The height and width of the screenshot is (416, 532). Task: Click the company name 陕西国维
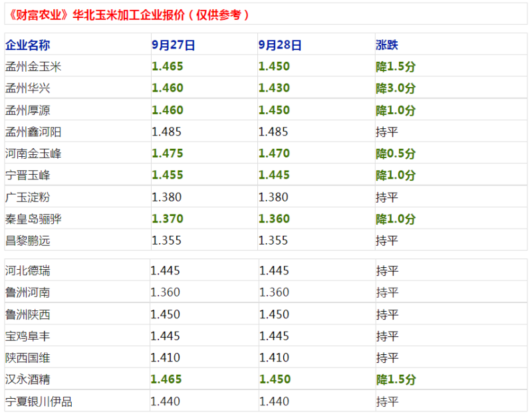27,358
